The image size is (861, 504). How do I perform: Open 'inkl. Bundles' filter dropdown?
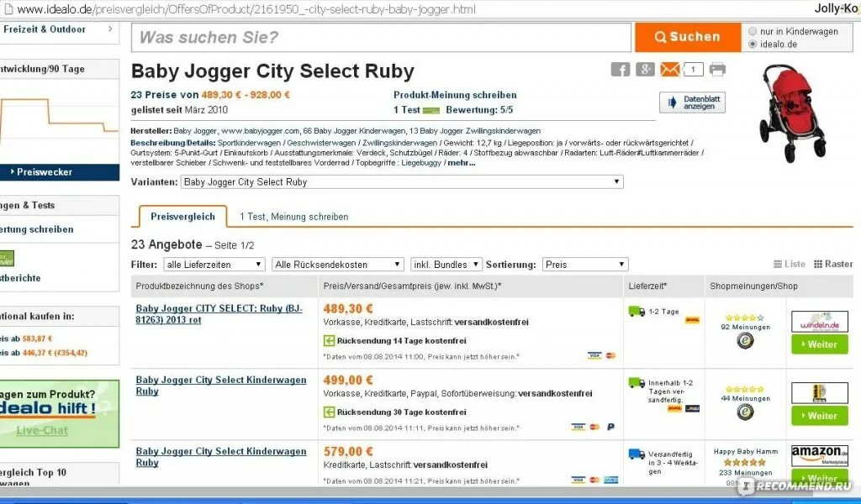(x=446, y=265)
